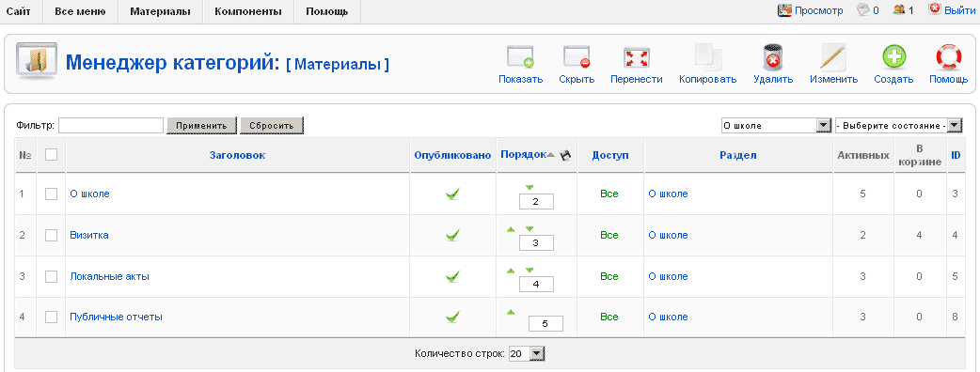Open the Количество строк dropdown
Viewport: 980px width, 372px height.
527,354
